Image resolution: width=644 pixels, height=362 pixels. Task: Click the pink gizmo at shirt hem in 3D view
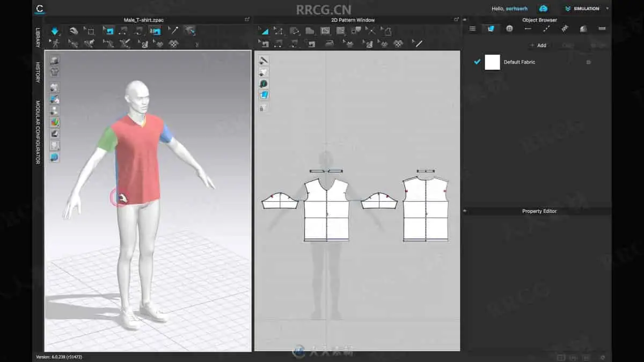coord(119,197)
